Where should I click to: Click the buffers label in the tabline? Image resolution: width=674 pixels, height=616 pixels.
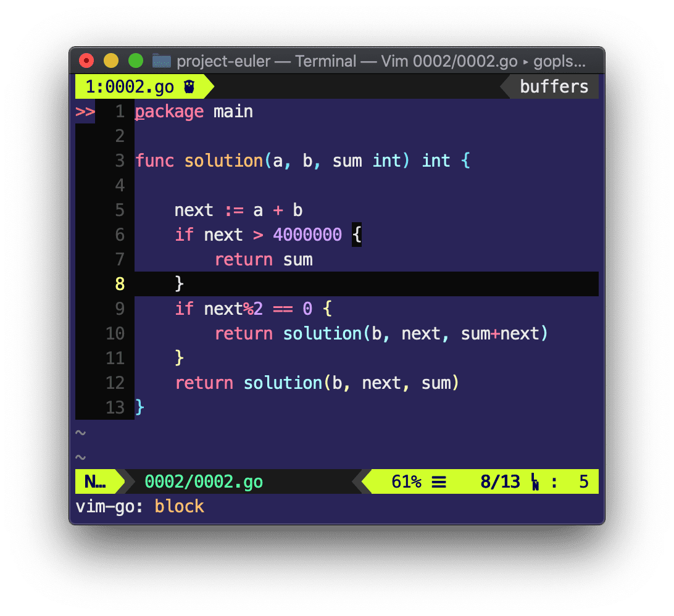coord(554,86)
